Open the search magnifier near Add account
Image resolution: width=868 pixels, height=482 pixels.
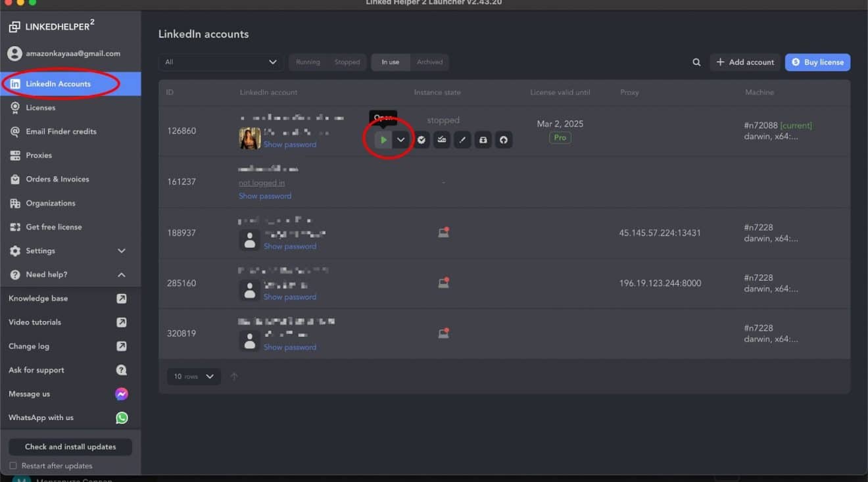tap(696, 62)
